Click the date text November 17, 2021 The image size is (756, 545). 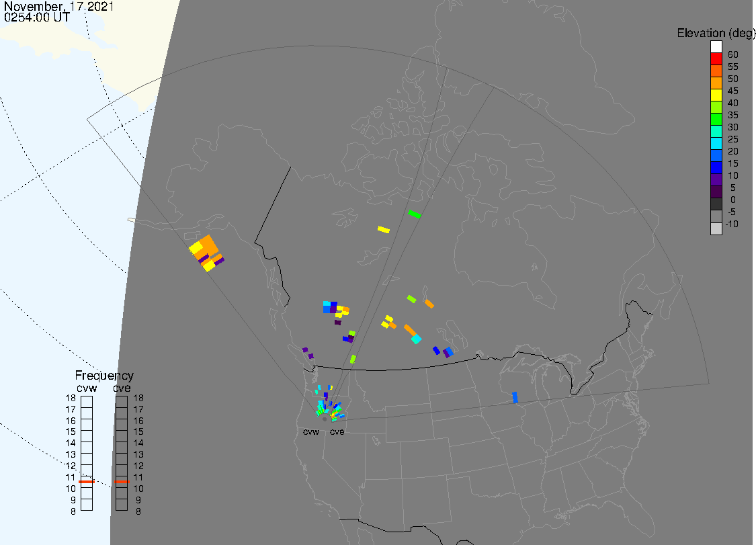click(x=58, y=7)
